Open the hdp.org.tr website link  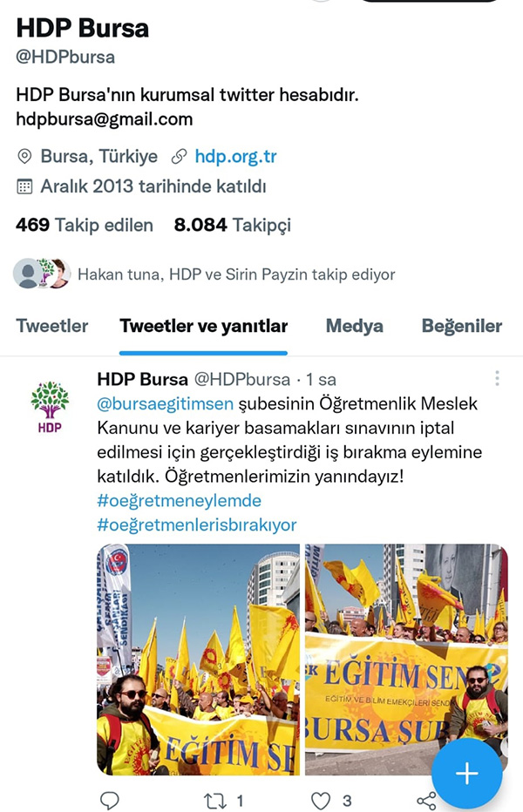pos(235,157)
